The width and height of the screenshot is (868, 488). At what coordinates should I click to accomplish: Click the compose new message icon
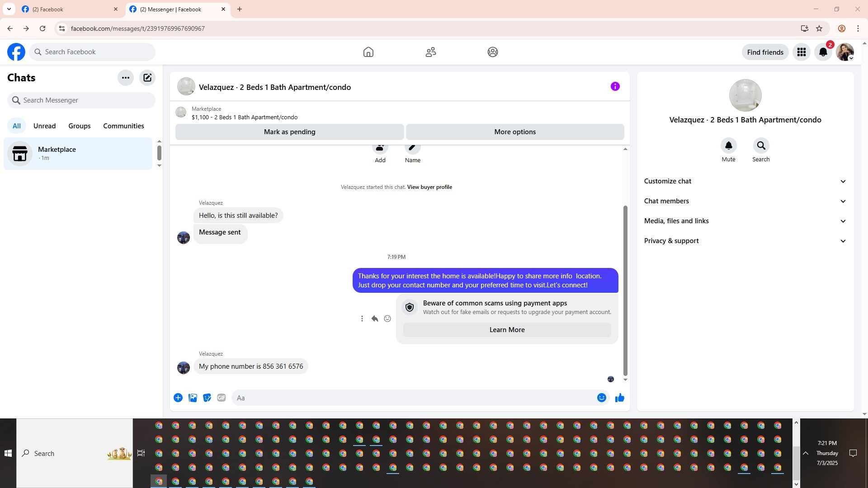pos(147,78)
